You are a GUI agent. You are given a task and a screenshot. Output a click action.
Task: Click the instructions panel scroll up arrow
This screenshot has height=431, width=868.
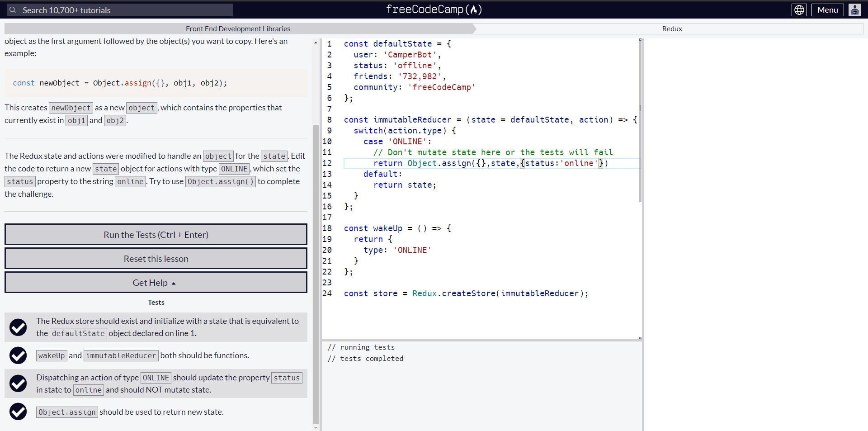(316, 43)
